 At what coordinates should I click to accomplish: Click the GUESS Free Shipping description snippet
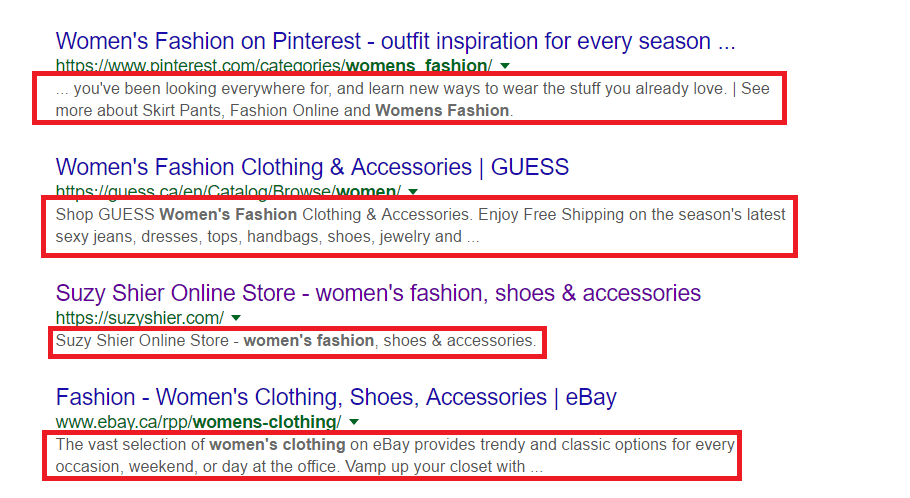[x=420, y=226]
